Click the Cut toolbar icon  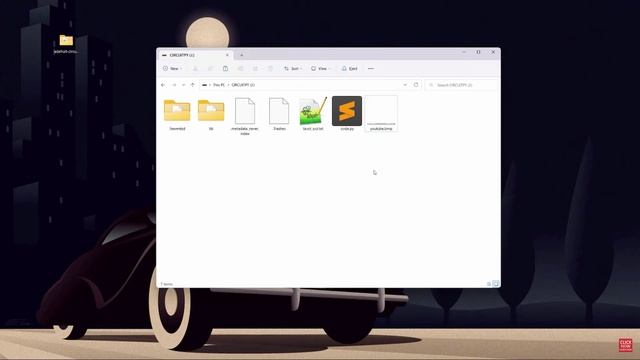pos(195,69)
